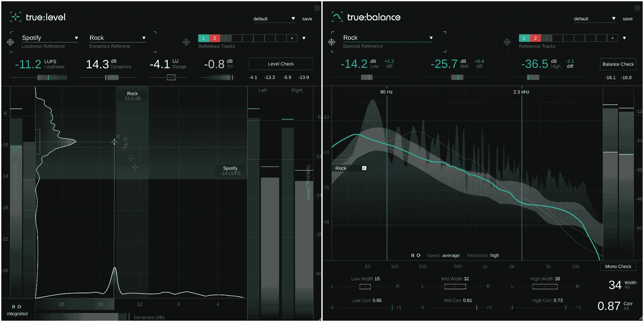The height and width of the screenshot is (322, 644).
Task: Pause the true:balance spectrum analyzer
Action: click(x=412, y=255)
